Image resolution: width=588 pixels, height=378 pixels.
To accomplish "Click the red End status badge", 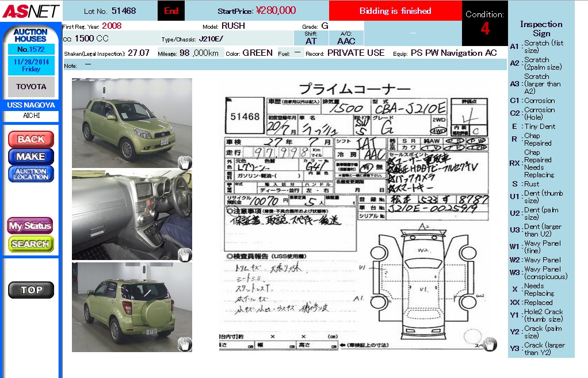I will click(x=171, y=11).
